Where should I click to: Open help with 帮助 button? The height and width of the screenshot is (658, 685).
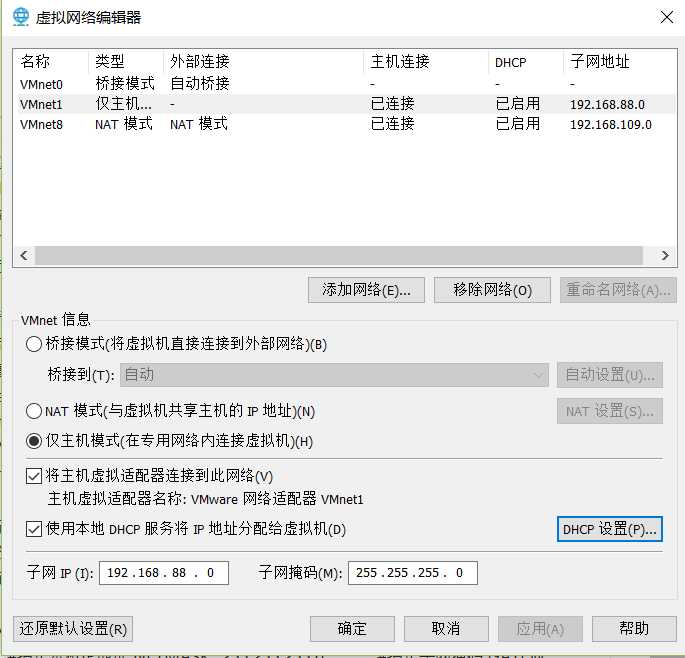point(634,629)
